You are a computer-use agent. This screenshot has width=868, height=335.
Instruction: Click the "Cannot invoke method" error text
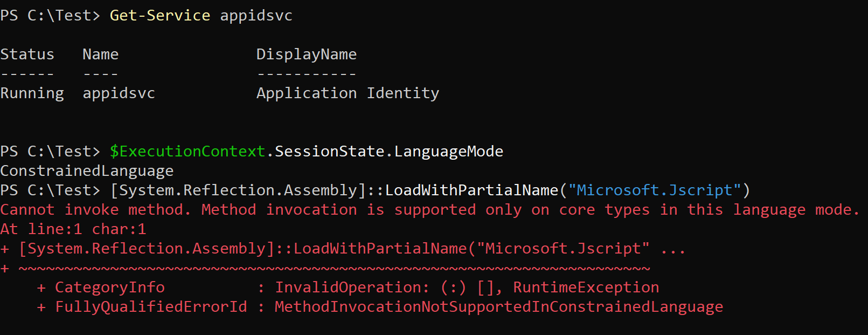[95, 210]
